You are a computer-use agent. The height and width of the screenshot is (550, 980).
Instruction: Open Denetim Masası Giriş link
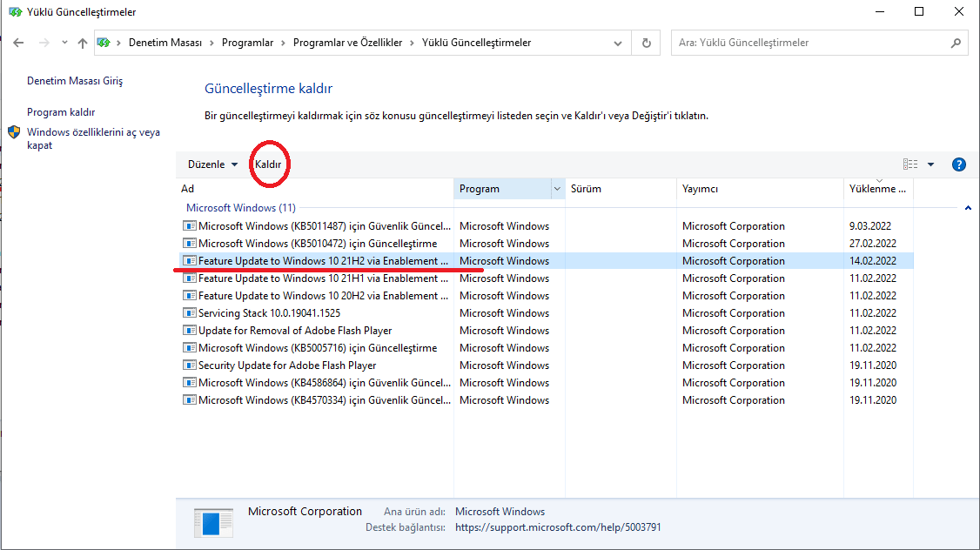[x=74, y=81]
